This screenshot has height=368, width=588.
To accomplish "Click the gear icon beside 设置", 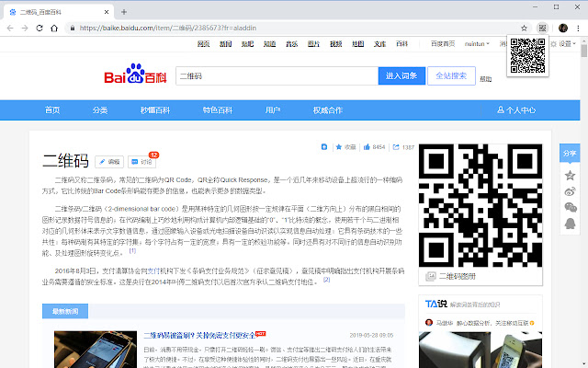I will pyautogui.click(x=553, y=44).
